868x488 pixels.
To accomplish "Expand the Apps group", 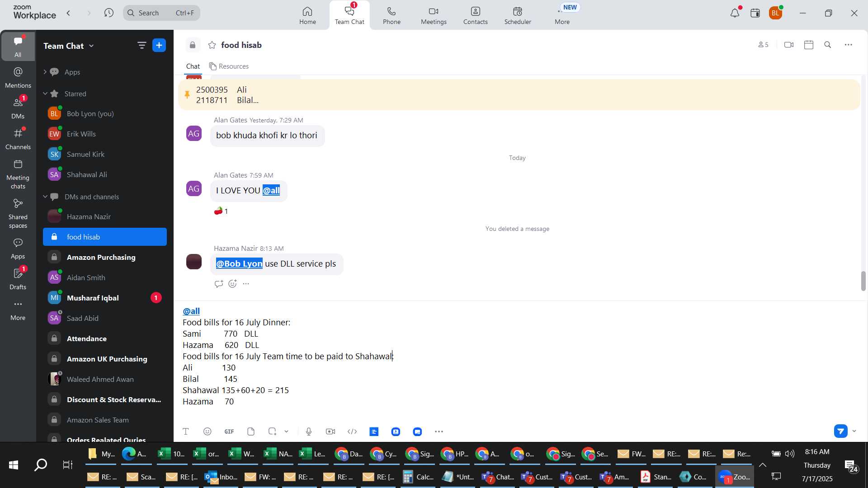I will (45, 72).
